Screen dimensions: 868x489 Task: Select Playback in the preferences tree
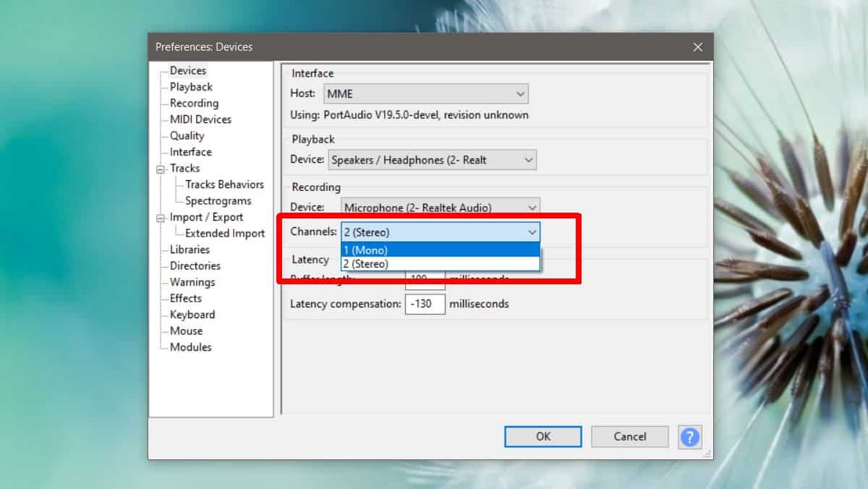[191, 87]
